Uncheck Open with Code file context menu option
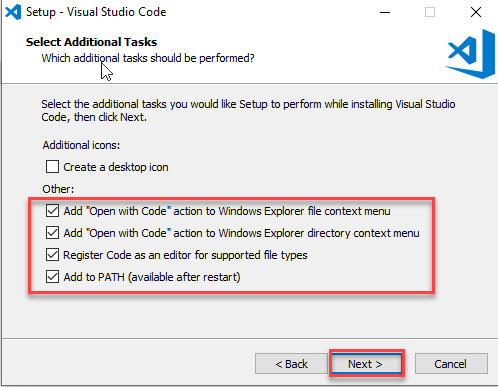Screen dimensions: 498x387 tap(52, 211)
